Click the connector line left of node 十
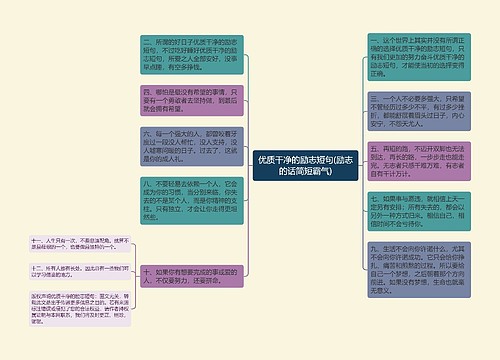 (x=138, y=276)
